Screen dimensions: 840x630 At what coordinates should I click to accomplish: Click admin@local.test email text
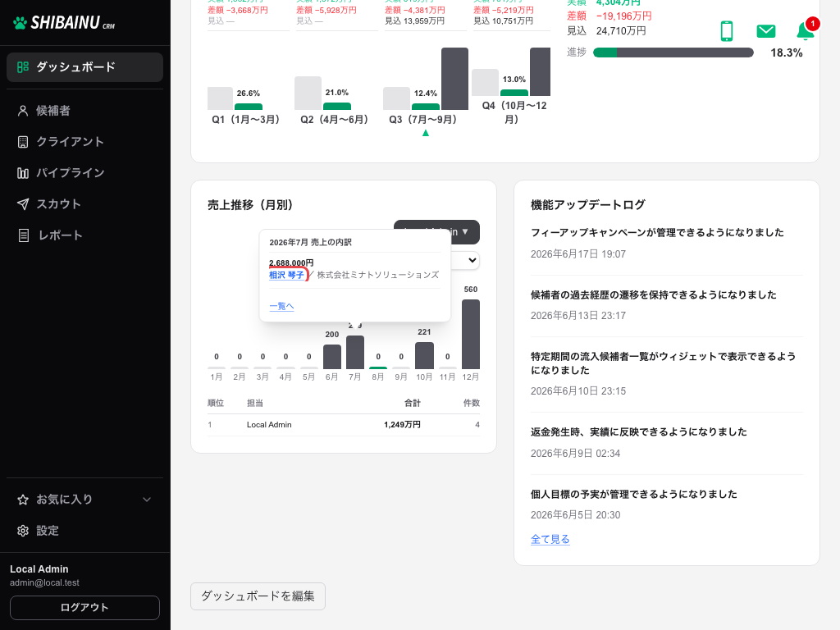44,583
